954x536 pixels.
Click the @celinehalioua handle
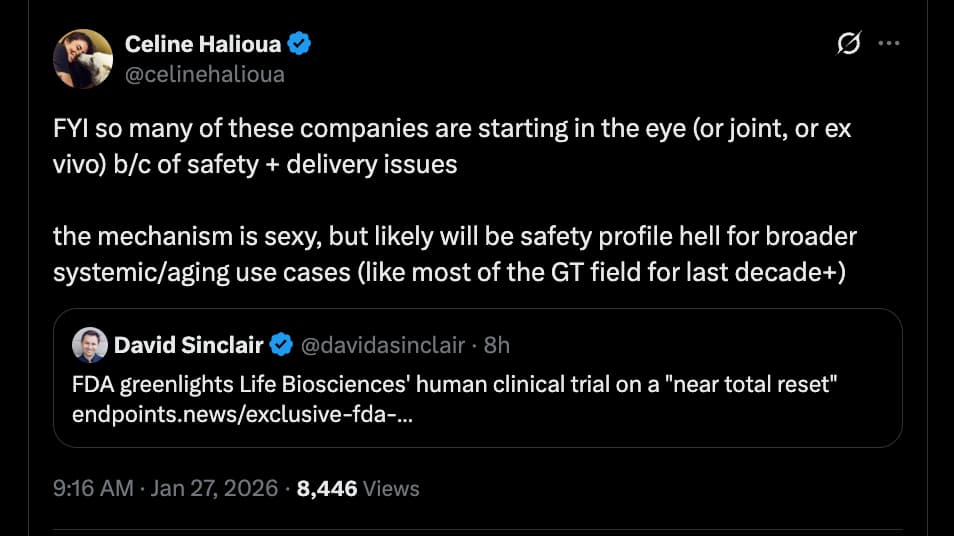[204, 73]
